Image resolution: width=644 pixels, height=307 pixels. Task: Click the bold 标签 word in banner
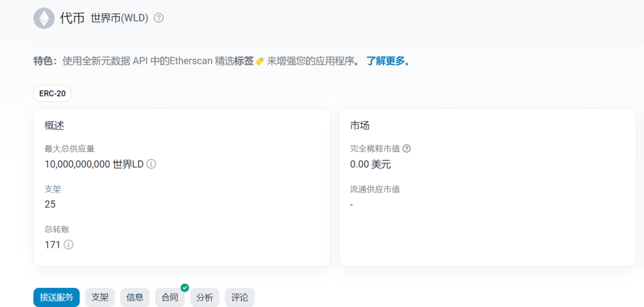244,61
